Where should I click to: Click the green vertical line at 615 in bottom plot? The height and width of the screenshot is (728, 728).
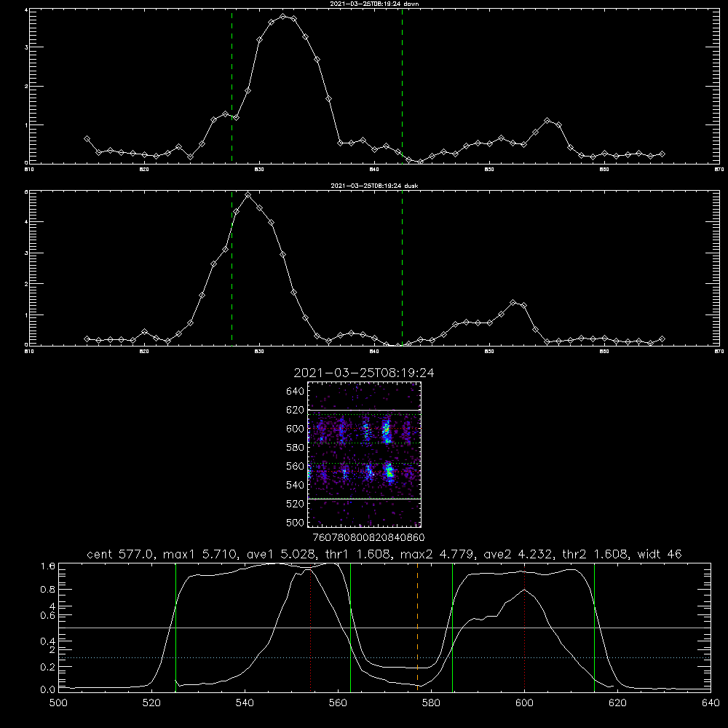click(594, 627)
